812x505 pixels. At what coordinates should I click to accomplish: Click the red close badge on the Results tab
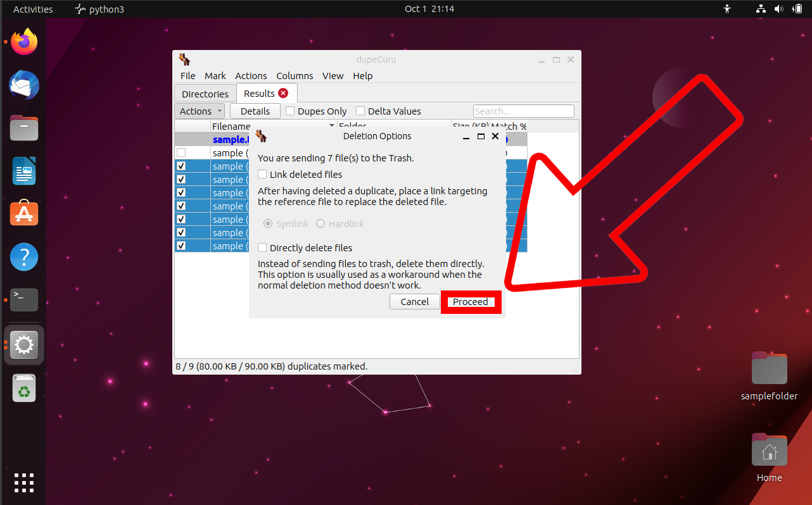pos(282,92)
